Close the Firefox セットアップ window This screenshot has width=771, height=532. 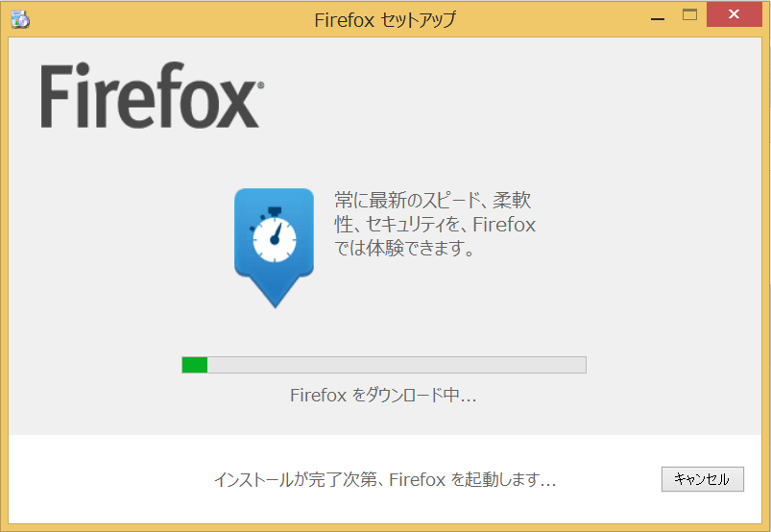(735, 14)
